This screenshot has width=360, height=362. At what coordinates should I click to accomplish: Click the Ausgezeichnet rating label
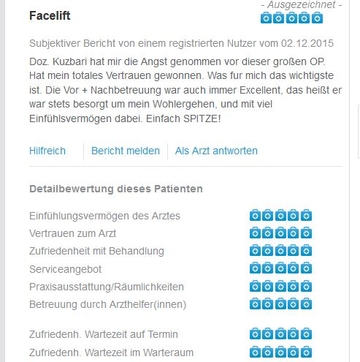pyautogui.click(x=301, y=5)
